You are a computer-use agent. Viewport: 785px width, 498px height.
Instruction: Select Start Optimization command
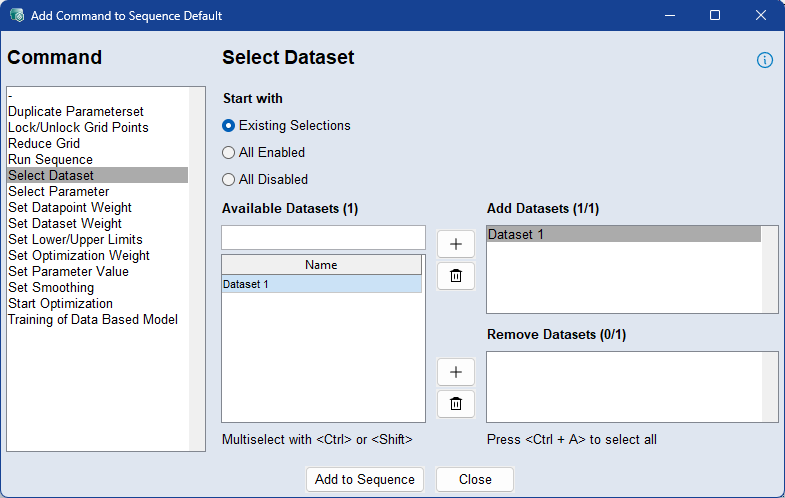pyautogui.click(x=60, y=303)
